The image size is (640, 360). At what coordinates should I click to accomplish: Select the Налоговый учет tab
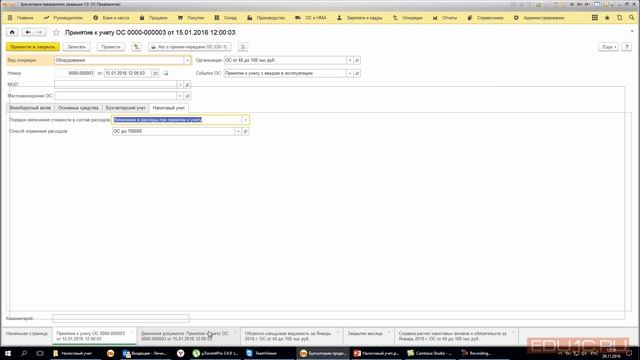[169, 108]
